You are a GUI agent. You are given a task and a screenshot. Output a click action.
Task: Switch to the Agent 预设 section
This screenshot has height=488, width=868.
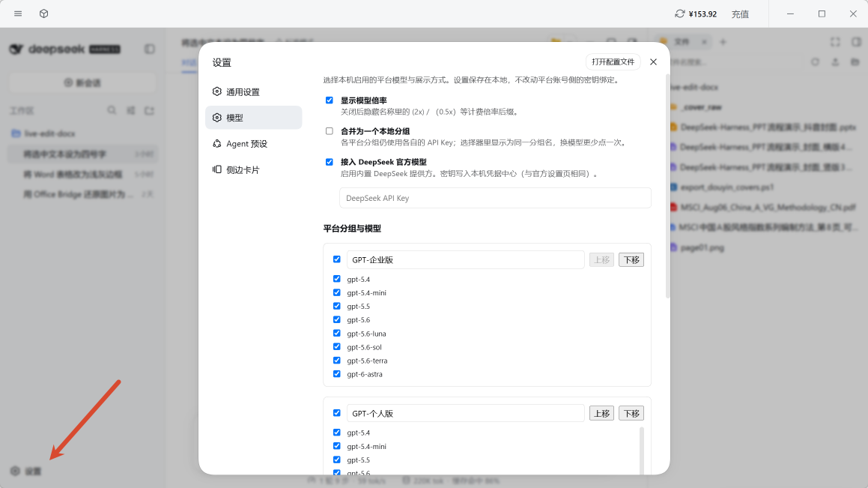[x=254, y=143]
